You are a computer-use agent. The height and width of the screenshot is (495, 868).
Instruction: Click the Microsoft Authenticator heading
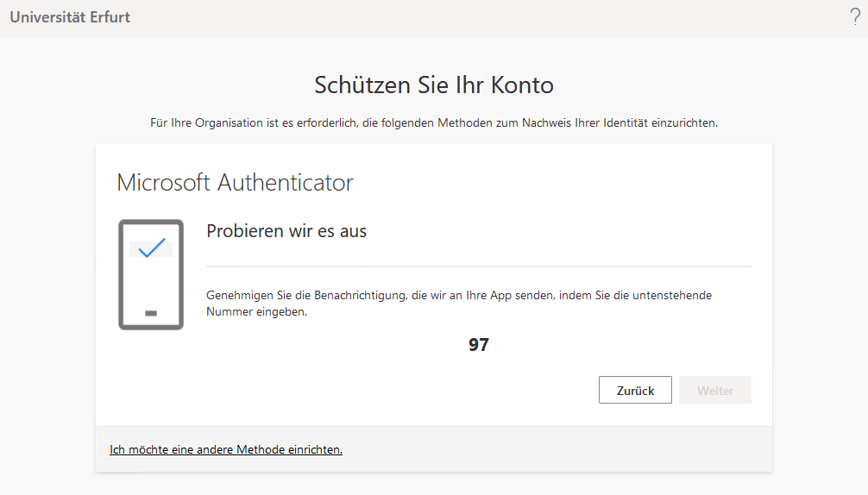pos(235,183)
